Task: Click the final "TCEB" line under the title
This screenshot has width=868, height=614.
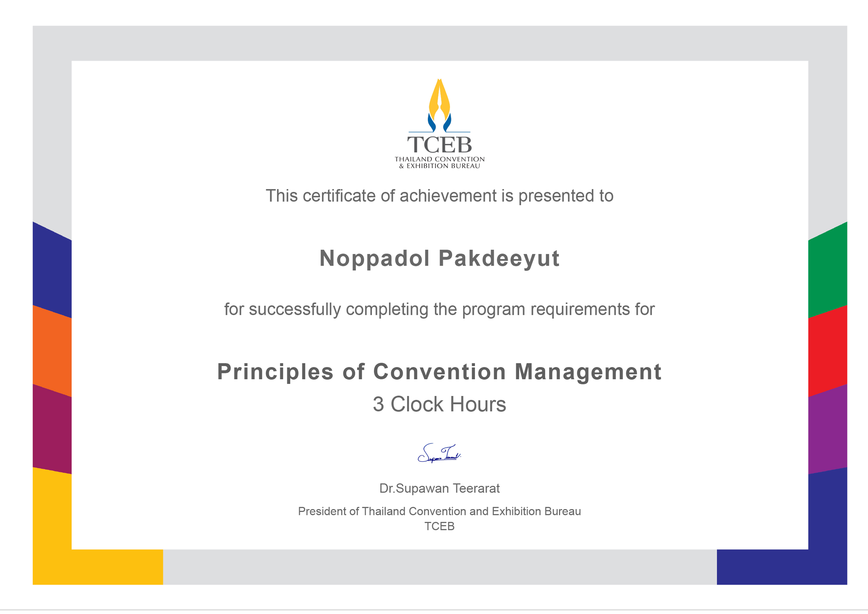Action: pyautogui.click(x=439, y=526)
